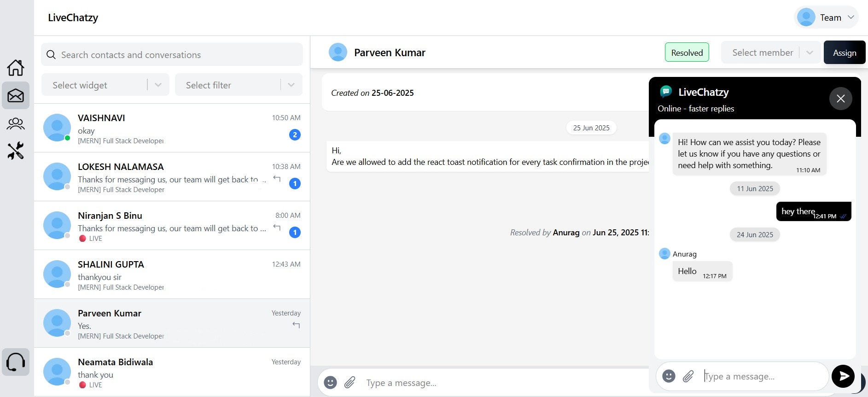Click the Select widget chevron arrow
Image resolution: width=868 pixels, height=397 pixels.
coord(158,85)
